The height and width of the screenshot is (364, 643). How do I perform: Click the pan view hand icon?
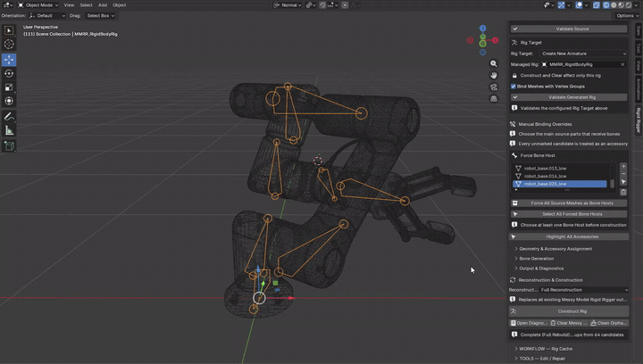[x=494, y=75]
